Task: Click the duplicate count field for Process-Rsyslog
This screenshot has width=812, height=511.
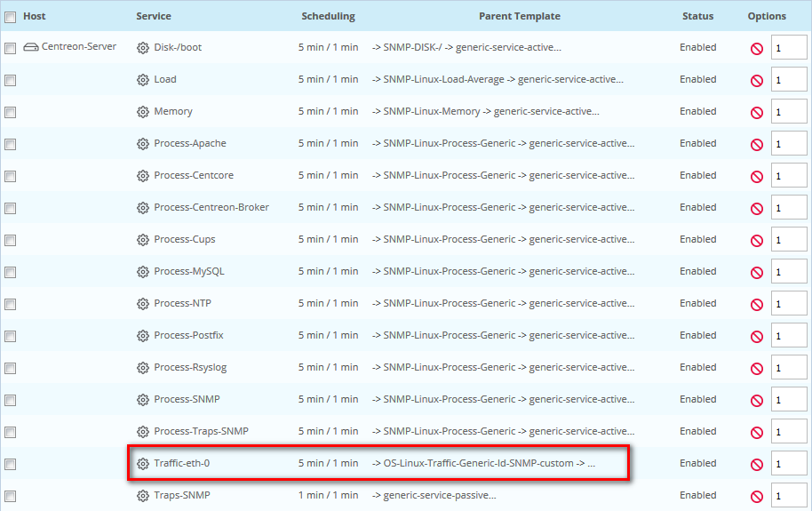Action: pos(788,368)
